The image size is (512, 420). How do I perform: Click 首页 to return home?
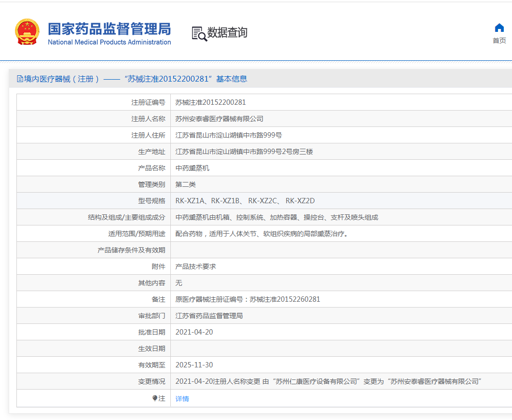(x=499, y=40)
